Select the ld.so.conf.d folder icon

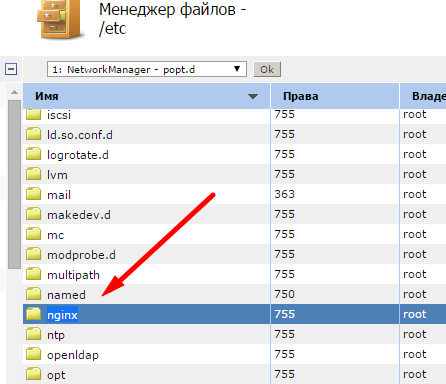(33, 134)
